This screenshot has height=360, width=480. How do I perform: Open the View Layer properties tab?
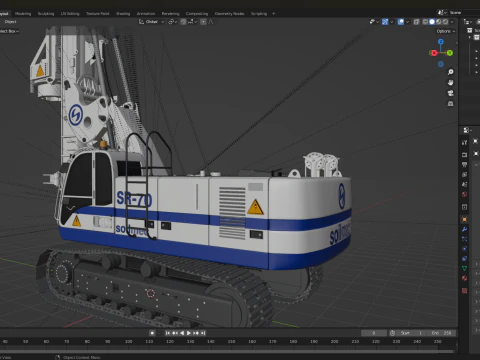pos(464,174)
